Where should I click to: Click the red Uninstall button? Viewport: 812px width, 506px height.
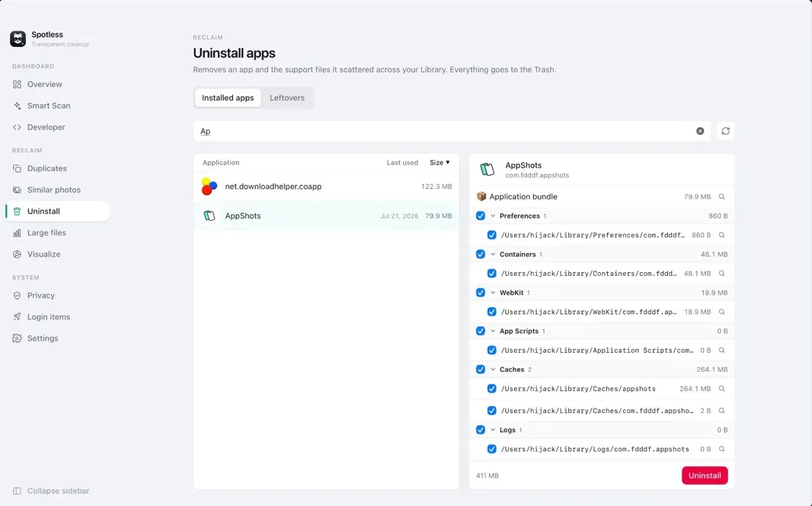point(705,476)
